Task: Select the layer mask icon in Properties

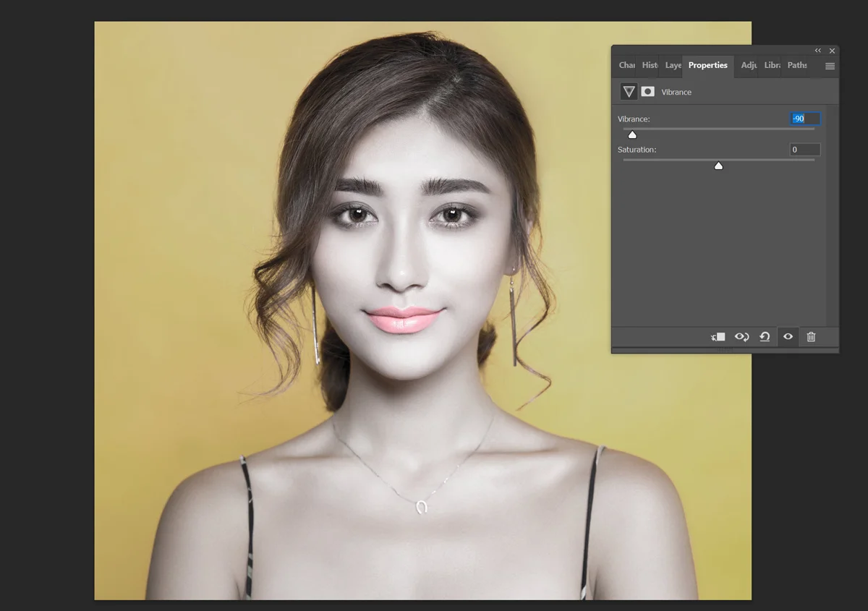Action: pyautogui.click(x=648, y=92)
